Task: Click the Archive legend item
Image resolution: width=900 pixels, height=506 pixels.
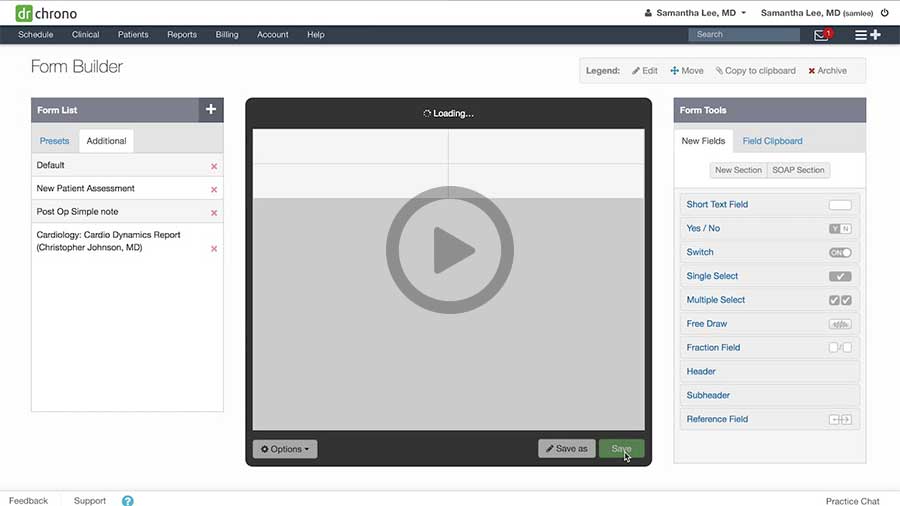Action: coord(827,71)
